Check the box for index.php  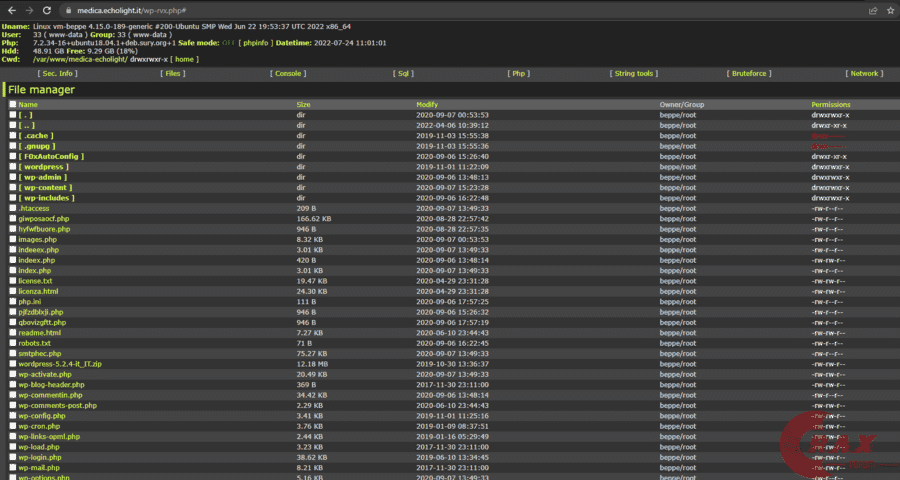coord(13,270)
